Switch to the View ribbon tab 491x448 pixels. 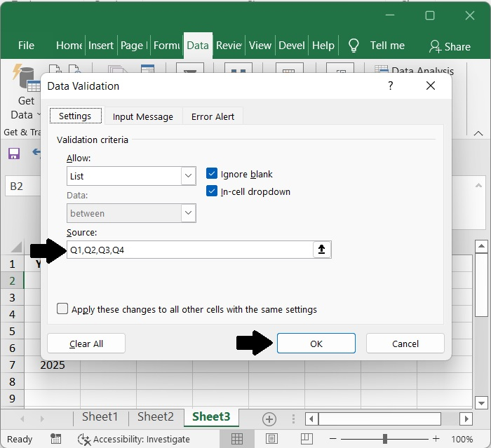tap(260, 46)
